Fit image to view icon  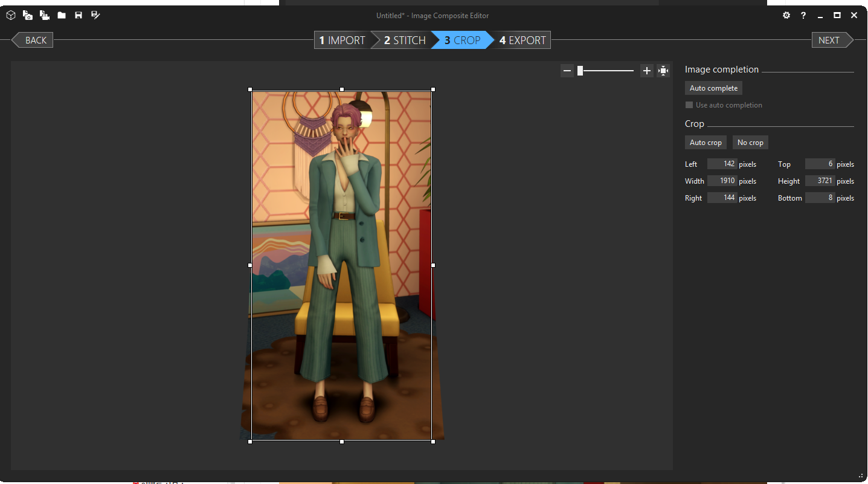[x=663, y=71]
